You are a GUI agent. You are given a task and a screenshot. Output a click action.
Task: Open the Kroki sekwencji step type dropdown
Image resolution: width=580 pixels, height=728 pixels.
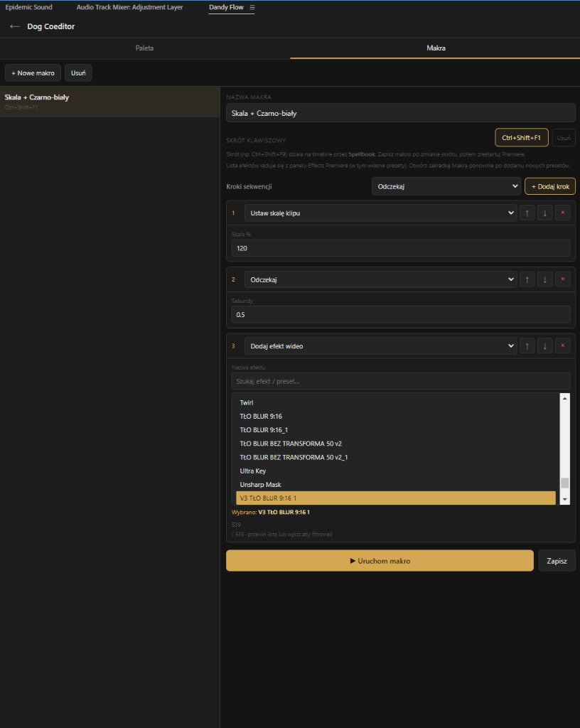[446, 187]
